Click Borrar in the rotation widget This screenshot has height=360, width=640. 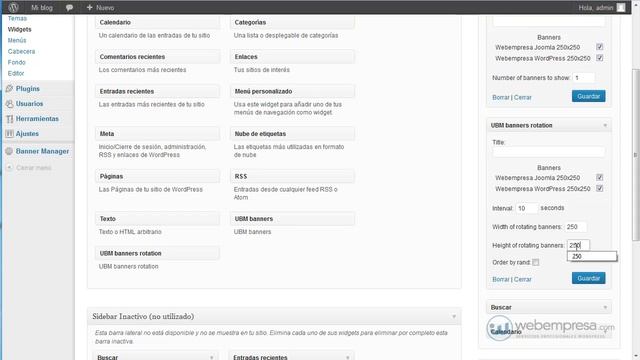501,280
